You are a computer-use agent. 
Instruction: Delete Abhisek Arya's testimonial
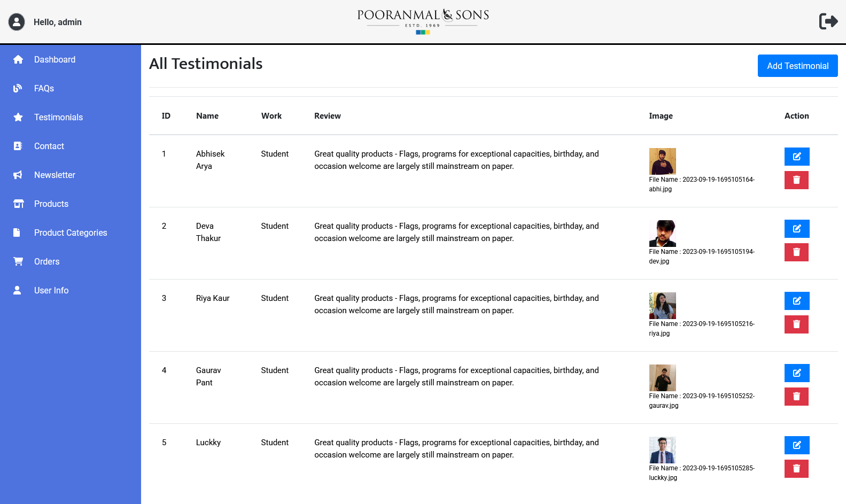click(x=796, y=180)
